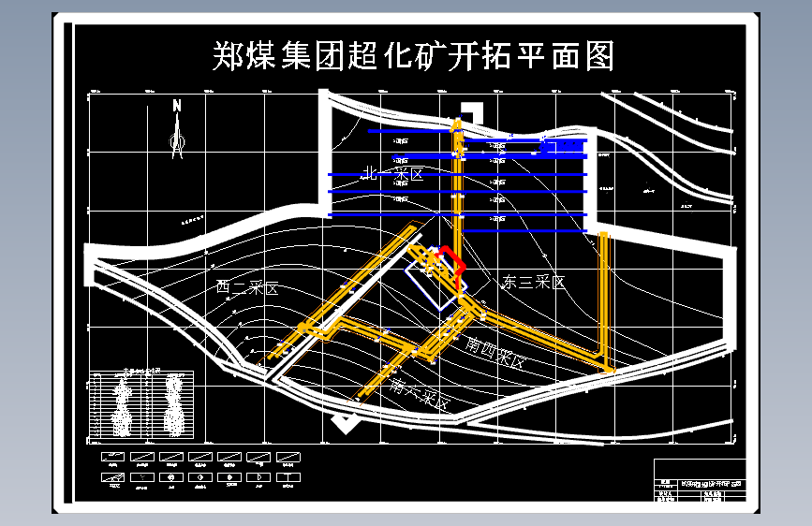The height and width of the screenshot is (526, 812).
Task: Click the legend box split by vertical line
Action: point(288,477)
